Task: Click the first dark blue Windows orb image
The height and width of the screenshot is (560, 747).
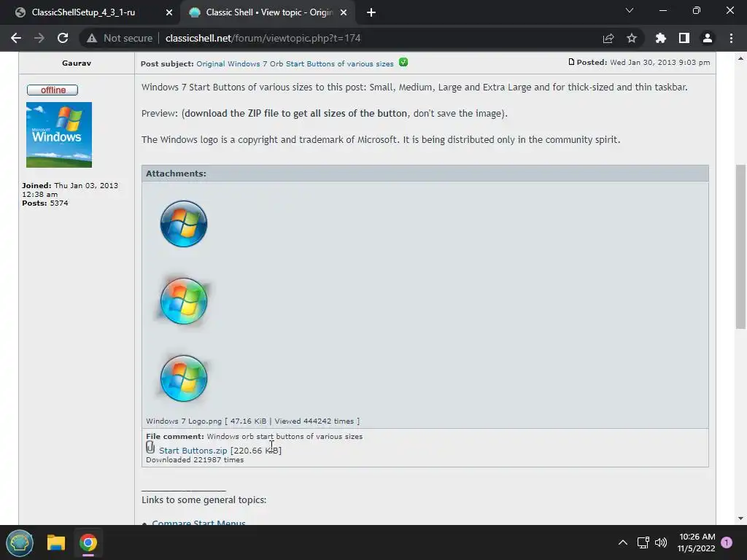Action: (x=183, y=224)
